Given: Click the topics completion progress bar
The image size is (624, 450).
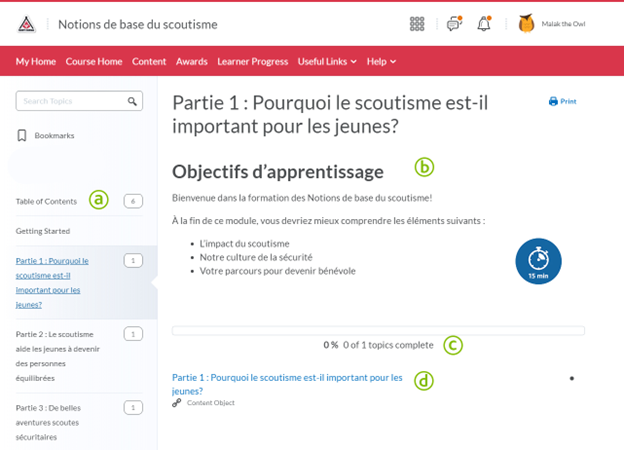Looking at the screenshot, I should pos(378,329).
